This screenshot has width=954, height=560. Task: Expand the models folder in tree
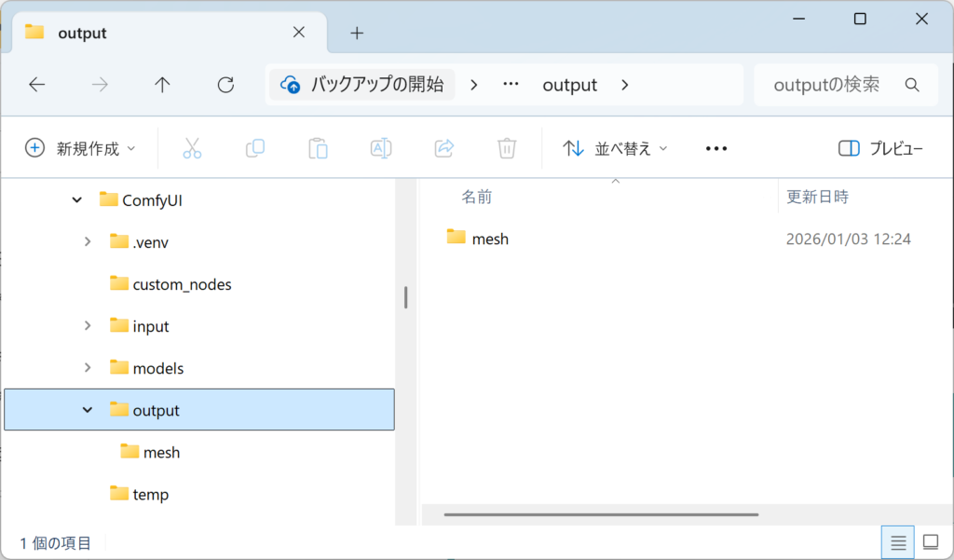point(88,368)
